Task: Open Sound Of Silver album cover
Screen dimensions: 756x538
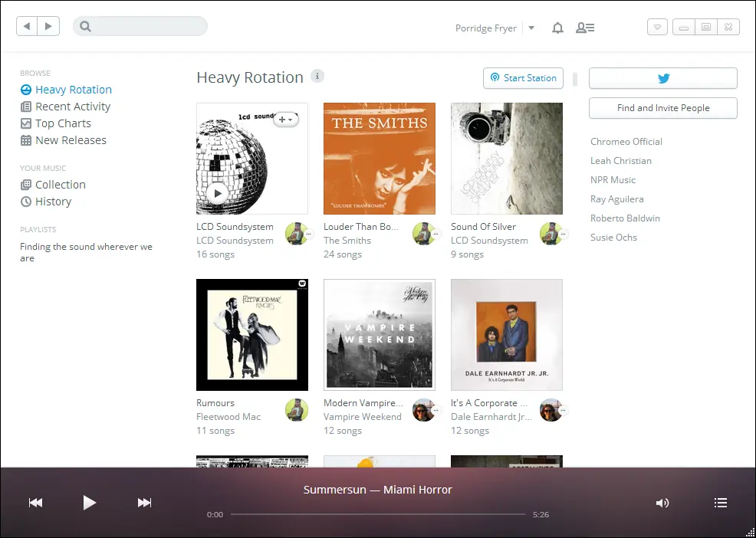Action: point(507,159)
